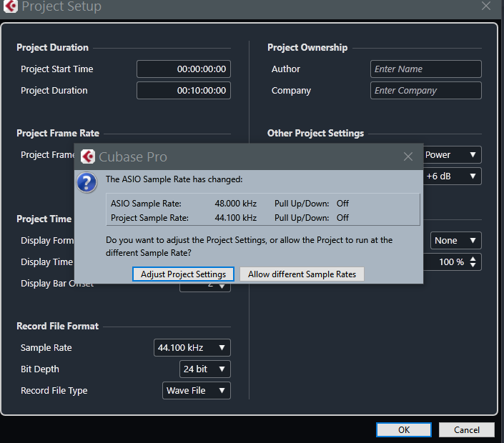Open the None dropdown
Image resolution: width=504 pixels, height=443 pixels.
tap(456, 240)
